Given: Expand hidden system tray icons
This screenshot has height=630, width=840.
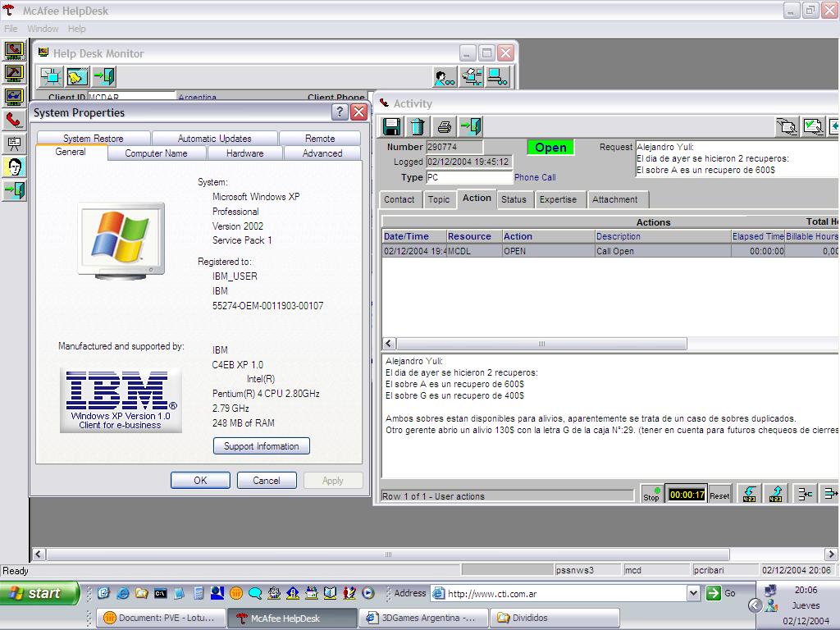Looking at the screenshot, I should click(755, 605).
